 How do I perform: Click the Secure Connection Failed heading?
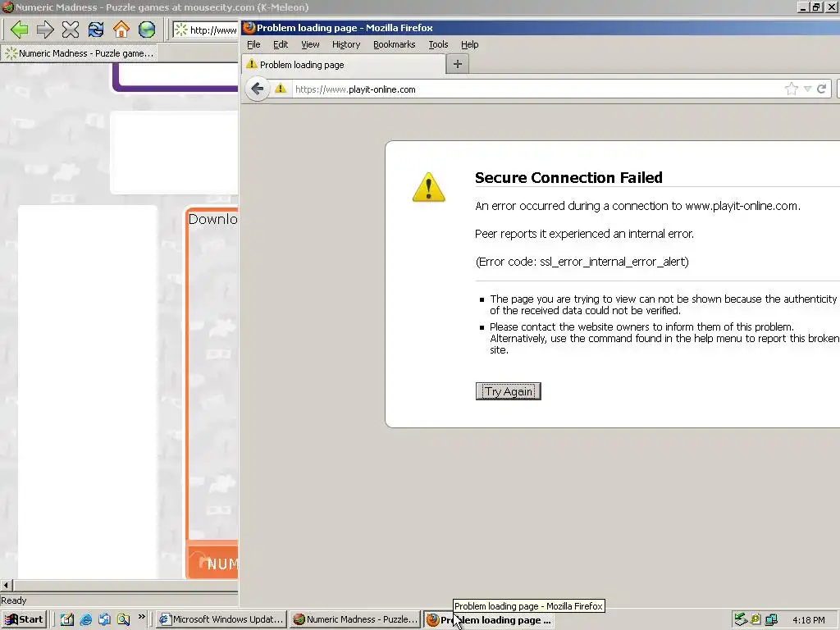[568, 177]
